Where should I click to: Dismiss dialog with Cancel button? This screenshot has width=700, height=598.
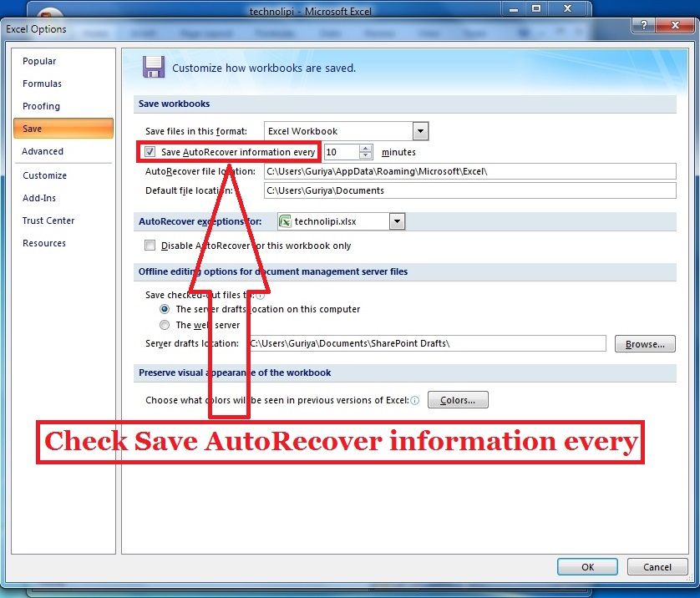click(657, 567)
